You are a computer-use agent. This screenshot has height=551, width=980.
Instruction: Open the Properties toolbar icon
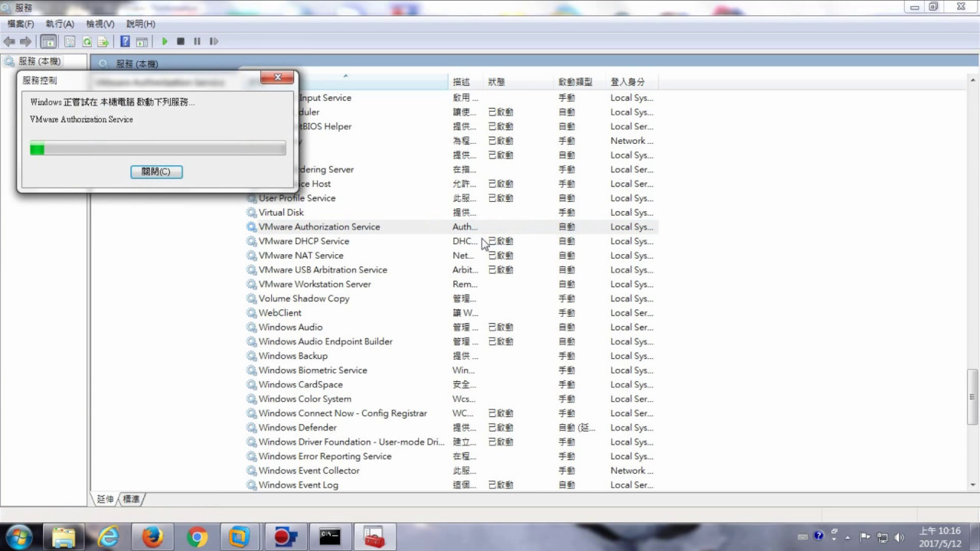[70, 41]
